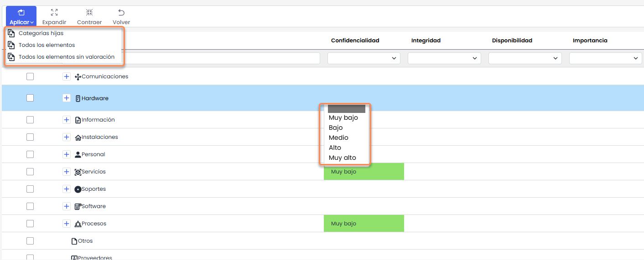Enable the checkbox next to Servicios
This screenshot has height=260, width=644.
pos(30,172)
